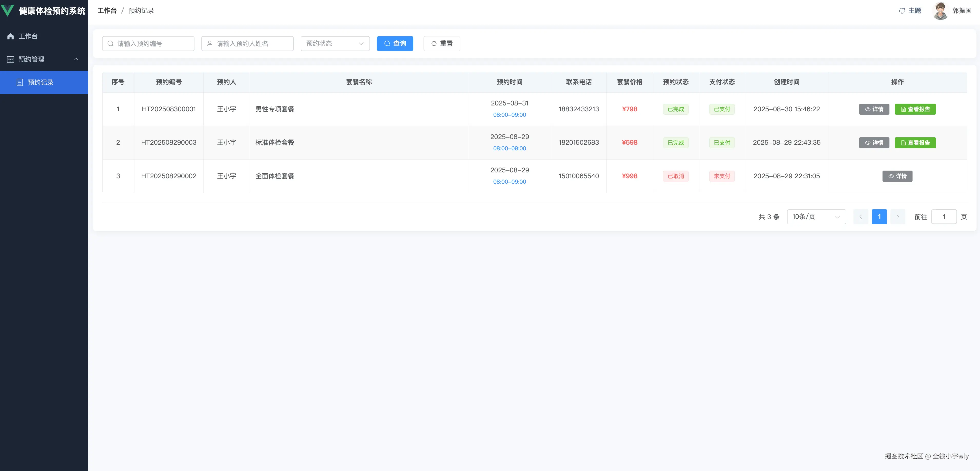View 详情 for HT202508300001
Viewport: 980px width, 471px height.
click(874, 109)
